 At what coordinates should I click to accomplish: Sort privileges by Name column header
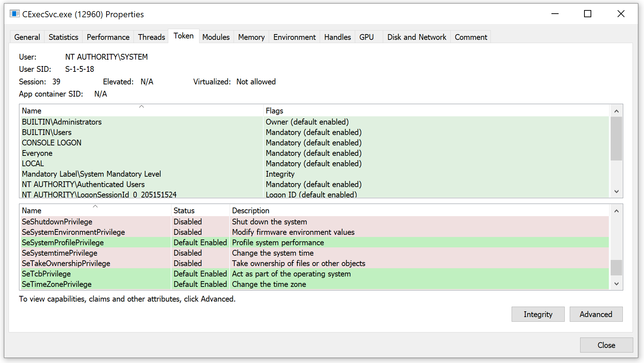pos(95,210)
